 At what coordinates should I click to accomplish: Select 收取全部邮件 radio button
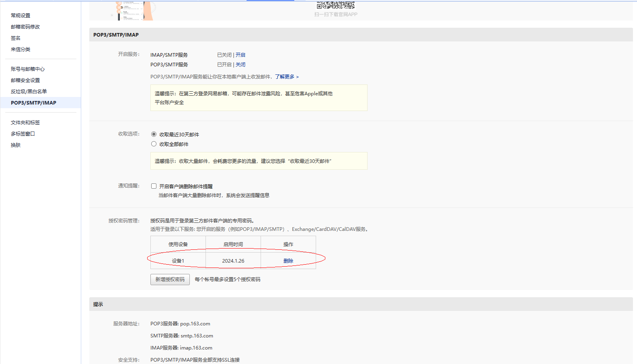[154, 144]
